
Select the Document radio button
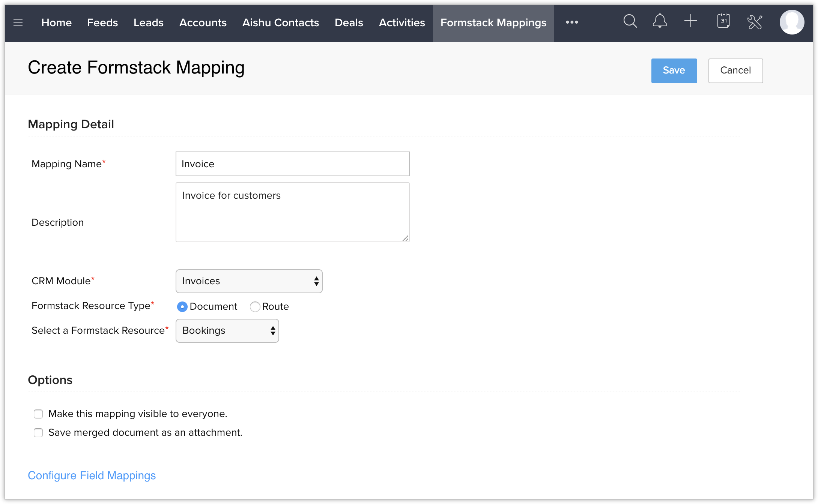(x=182, y=307)
